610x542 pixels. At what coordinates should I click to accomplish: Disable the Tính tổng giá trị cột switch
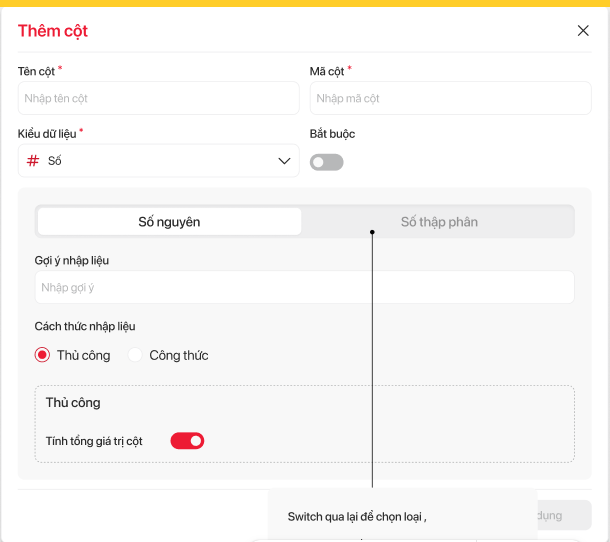(187, 441)
